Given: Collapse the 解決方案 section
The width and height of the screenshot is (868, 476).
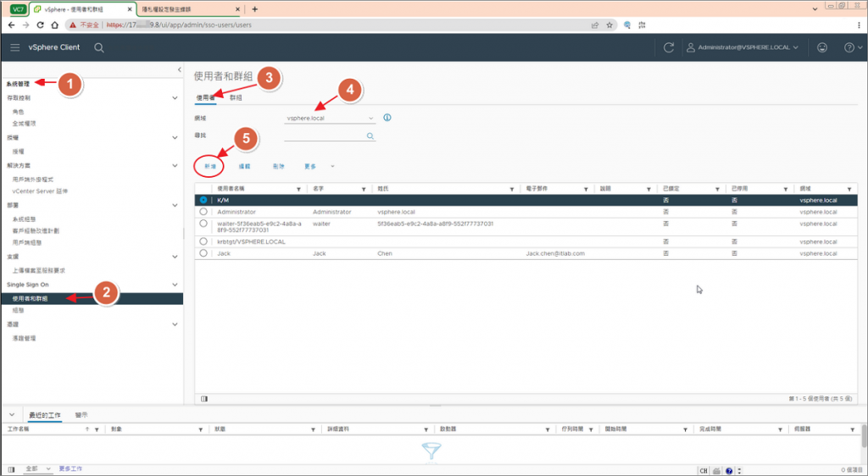Looking at the screenshot, I should pos(175,165).
